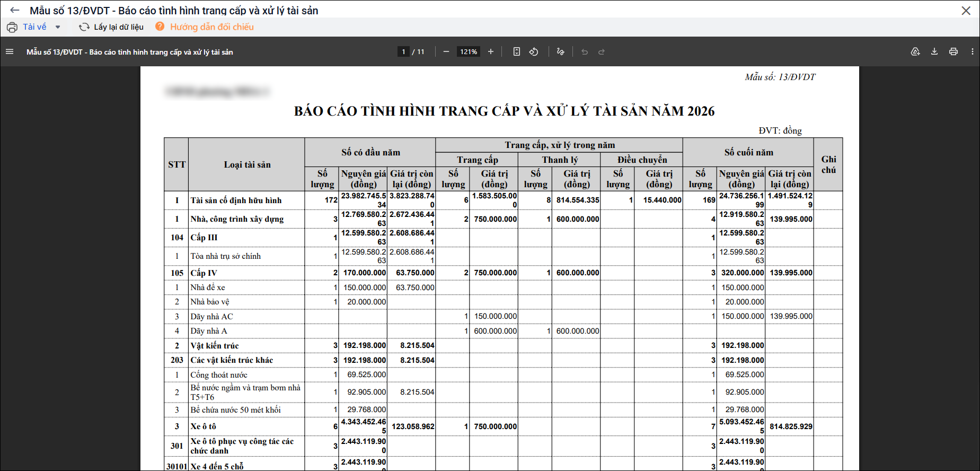This screenshot has height=471, width=980.
Task: Zoom in with the plus icon
Action: [x=491, y=51]
